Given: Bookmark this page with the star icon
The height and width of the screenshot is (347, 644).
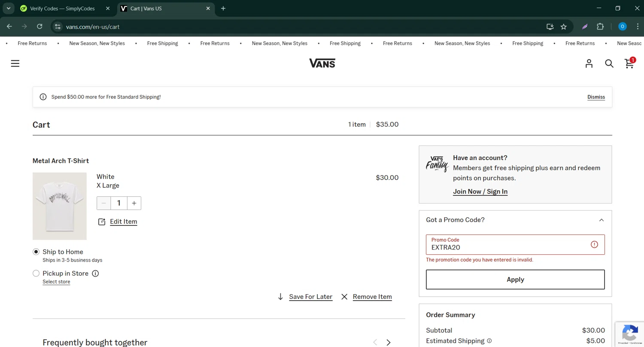Looking at the screenshot, I should 564,27.
